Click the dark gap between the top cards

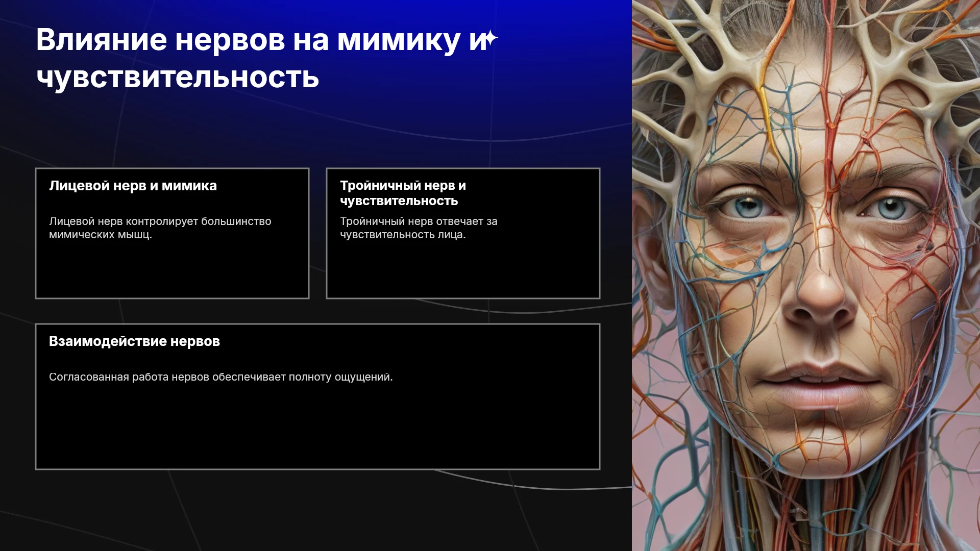click(x=317, y=233)
